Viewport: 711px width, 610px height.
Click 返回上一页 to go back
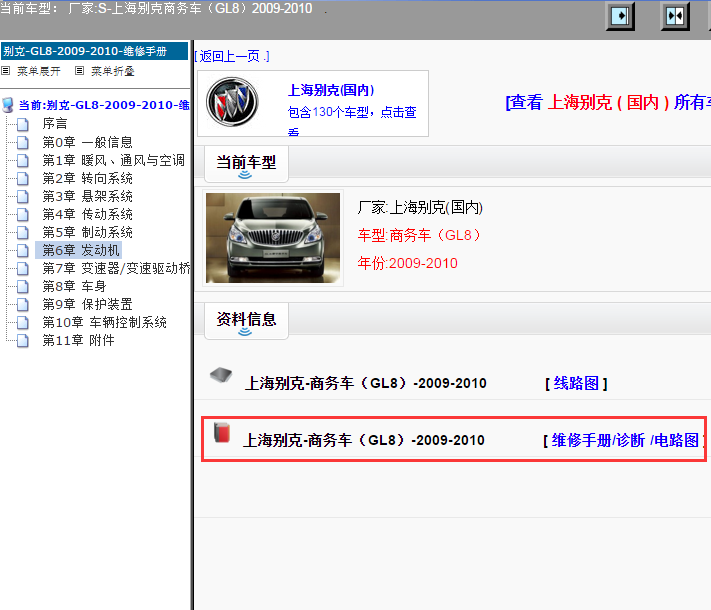[x=232, y=56]
